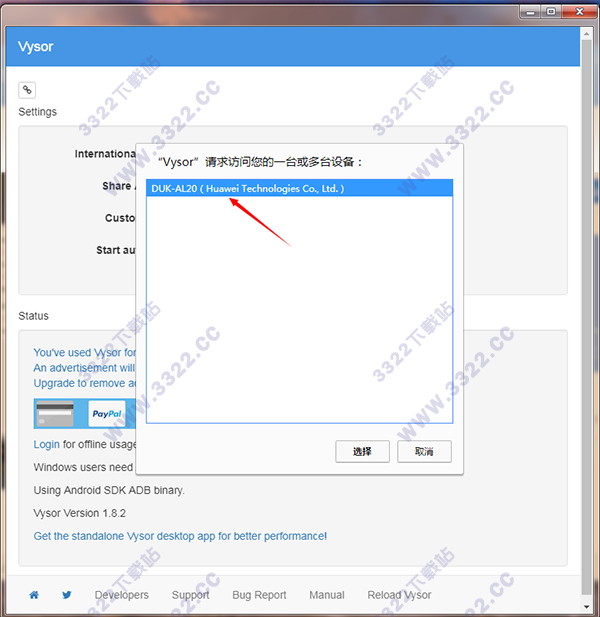Click the Login link for offline usage
The height and width of the screenshot is (617, 600).
pos(46,444)
